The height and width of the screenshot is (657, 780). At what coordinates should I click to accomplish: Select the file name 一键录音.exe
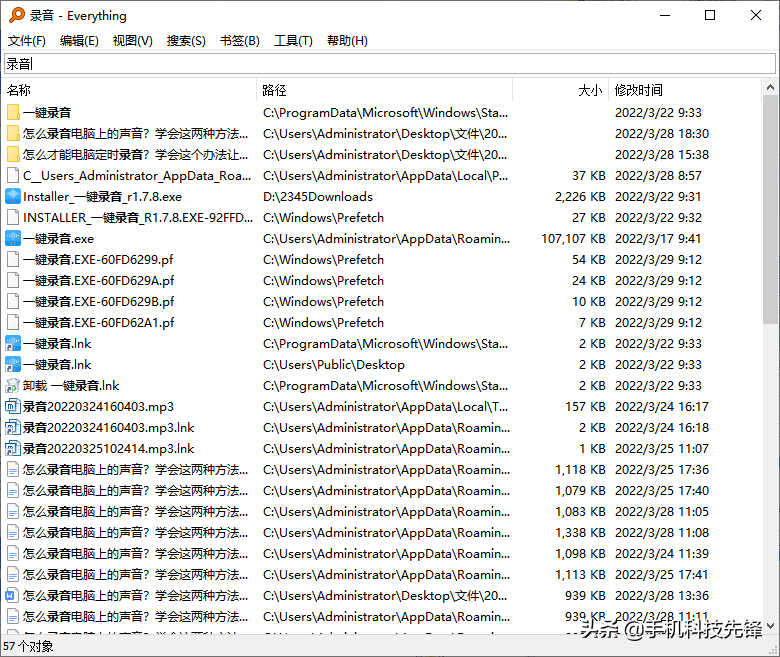[58, 239]
